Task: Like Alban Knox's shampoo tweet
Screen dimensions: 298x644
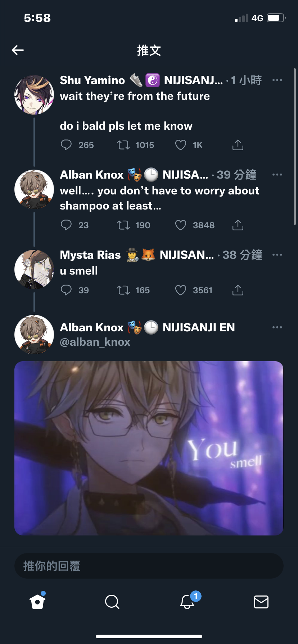Action: pos(180,225)
